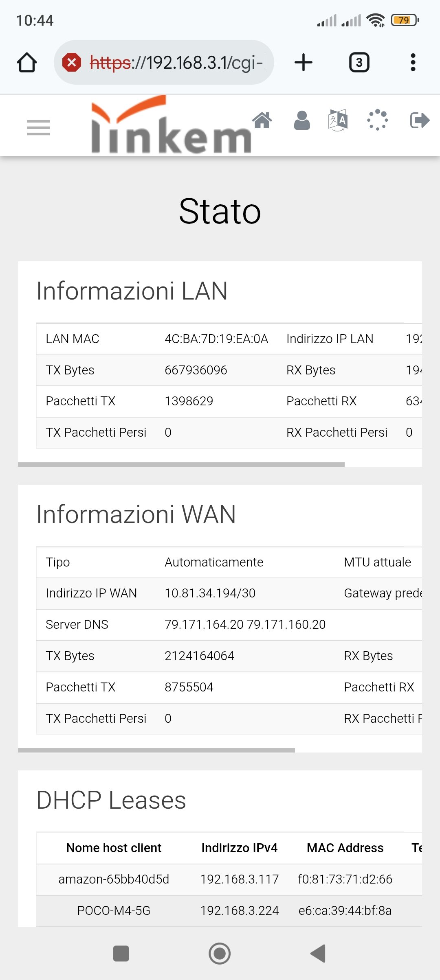Viewport: 440px width, 980px height.
Task: Tap the insecure connection warning icon
Action: [x=72, y=63]
